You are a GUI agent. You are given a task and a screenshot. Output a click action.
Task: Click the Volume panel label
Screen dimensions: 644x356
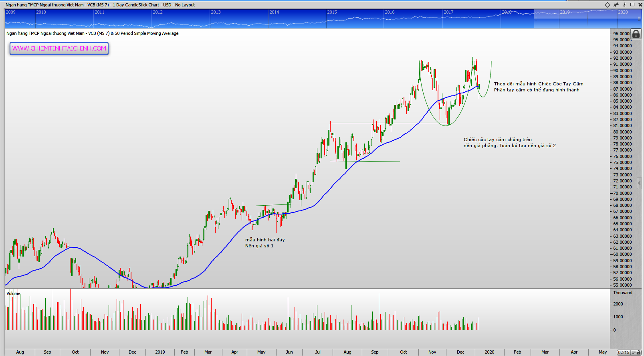13,293
